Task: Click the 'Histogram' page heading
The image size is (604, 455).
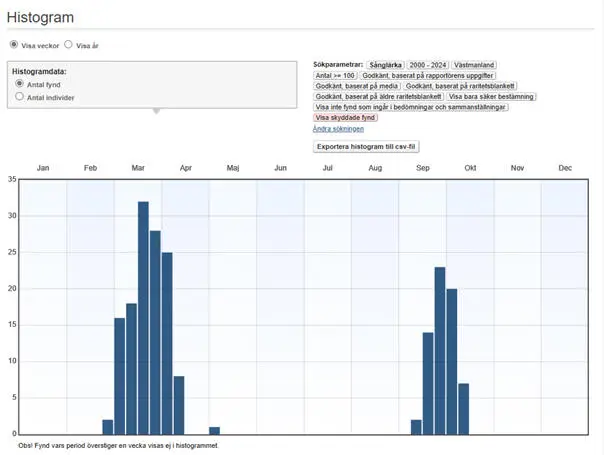Action: click(40, 17)
